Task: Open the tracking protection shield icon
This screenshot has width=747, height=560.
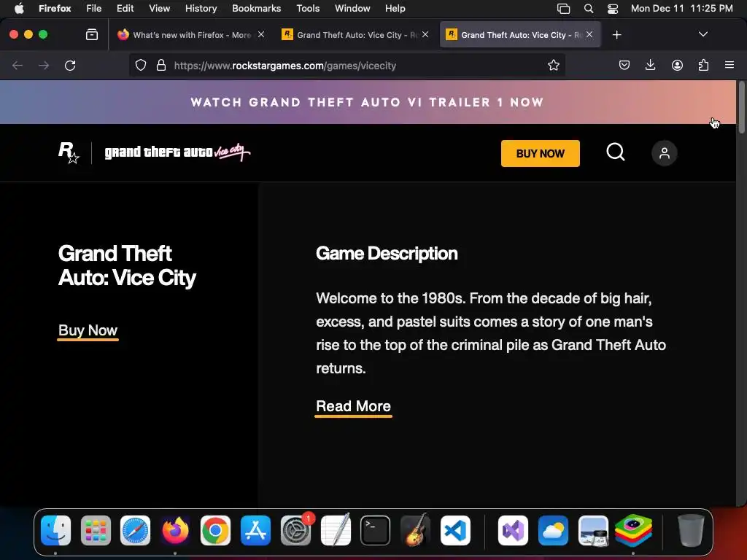Action: [x=141, y=65]
